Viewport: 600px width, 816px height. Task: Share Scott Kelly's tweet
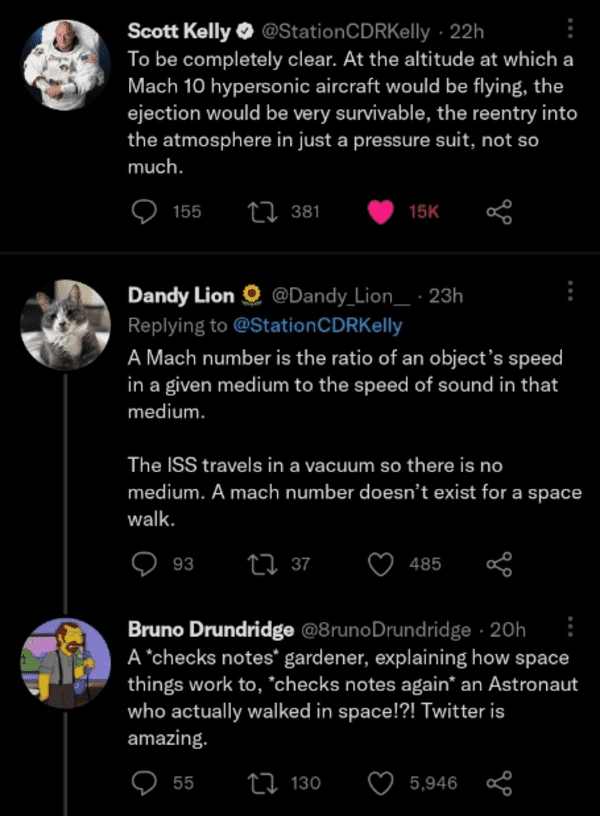498,212
